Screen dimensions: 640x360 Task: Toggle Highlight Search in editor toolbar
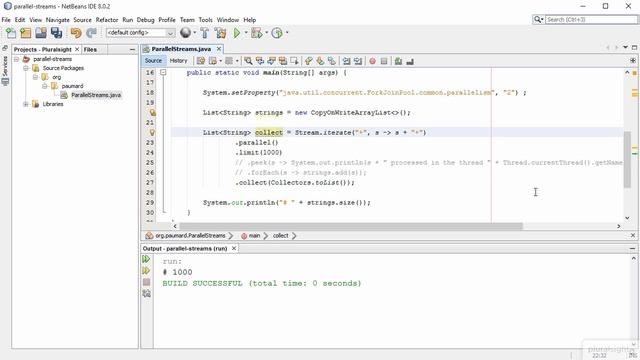click(x=282, y=61)
